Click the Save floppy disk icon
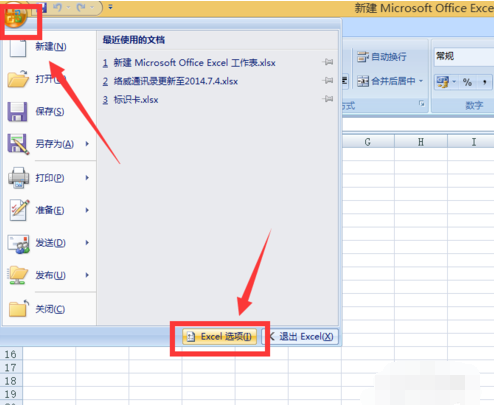The height and width of the screenshot is (405, 494). pyautogui.click(x=17, y=112)
